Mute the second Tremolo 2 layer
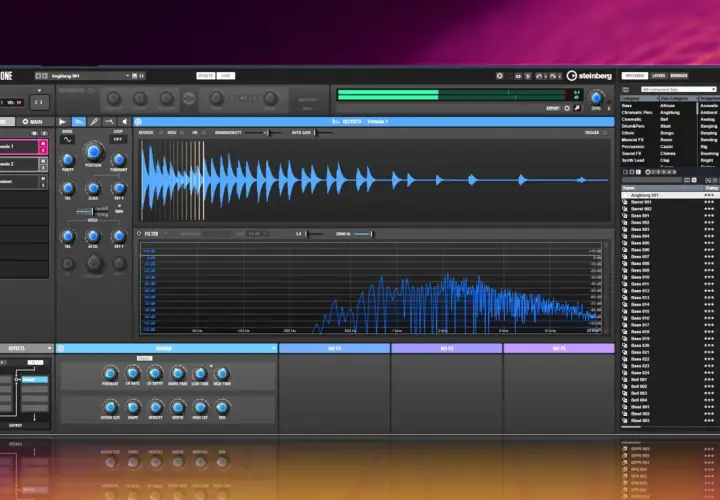Viewport: 720px width, 500px height. (43, 161)
